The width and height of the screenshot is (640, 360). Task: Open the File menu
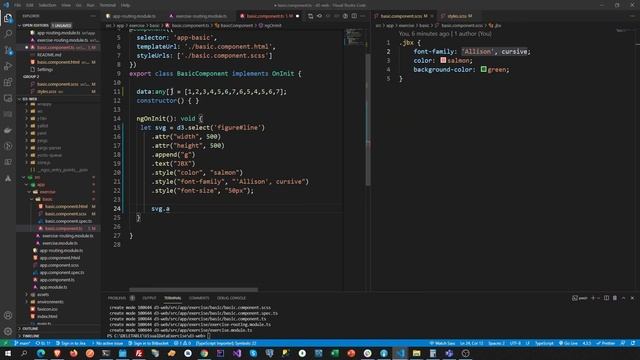[18, 5]
